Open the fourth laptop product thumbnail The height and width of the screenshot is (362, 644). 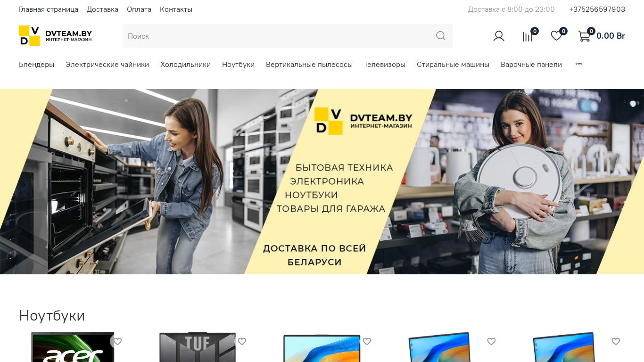[440, 347]
